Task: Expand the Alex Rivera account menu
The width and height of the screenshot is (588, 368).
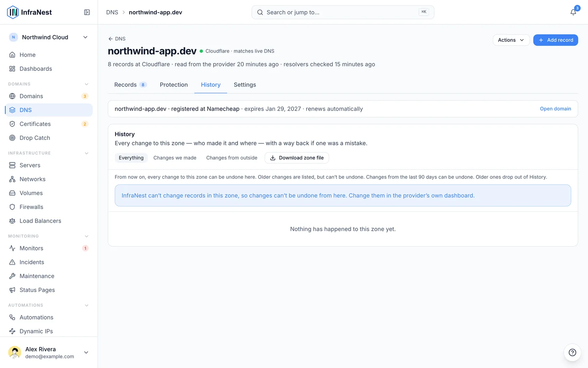Action: click(x=49, y=352)
